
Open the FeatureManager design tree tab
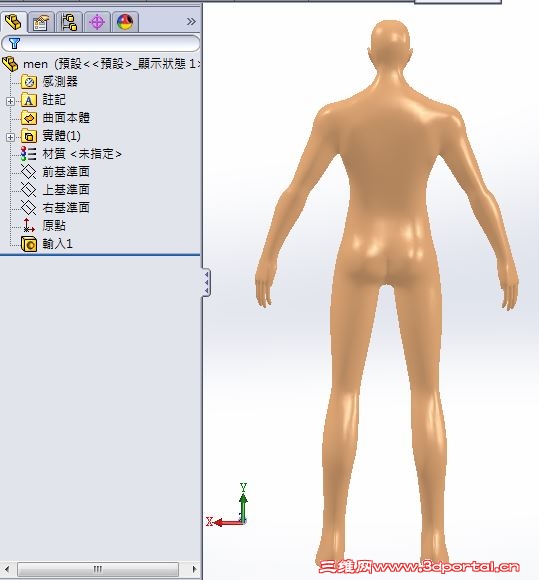click(x=13, y=22)
